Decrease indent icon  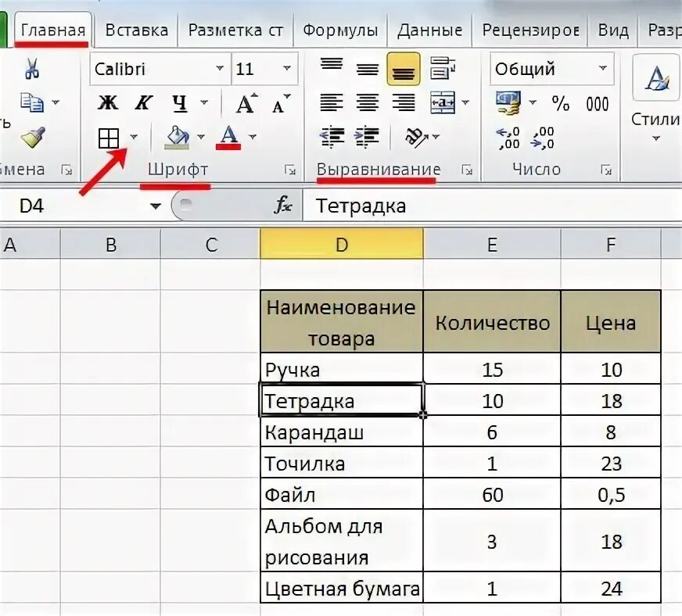click(x=332, y=137)
